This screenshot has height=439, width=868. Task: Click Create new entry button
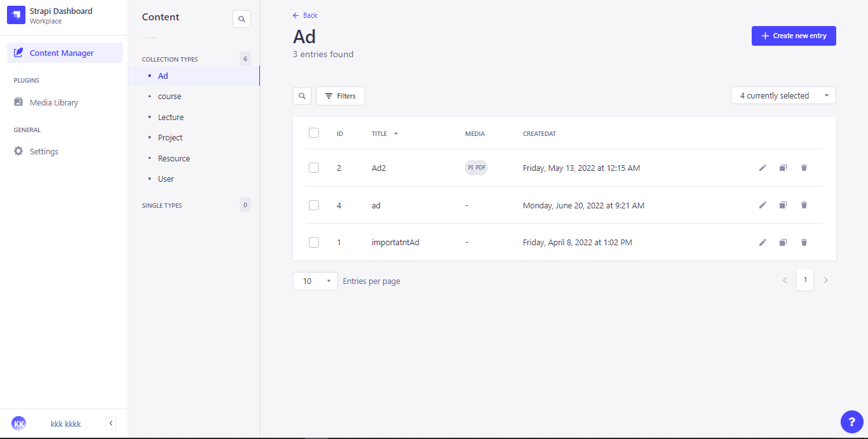point(794,36)
